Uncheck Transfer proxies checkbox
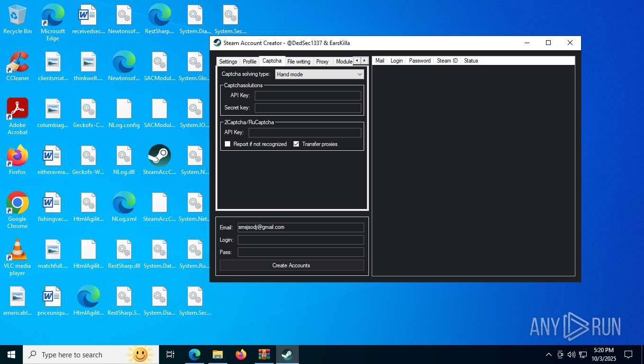 [296, 144]
